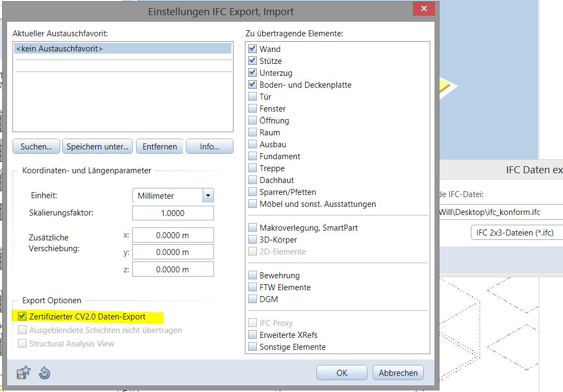The height and width of the screenshot is (392, 563).
Task: Close the IFC Export settings dialog
Action: [x=422, y=10]
